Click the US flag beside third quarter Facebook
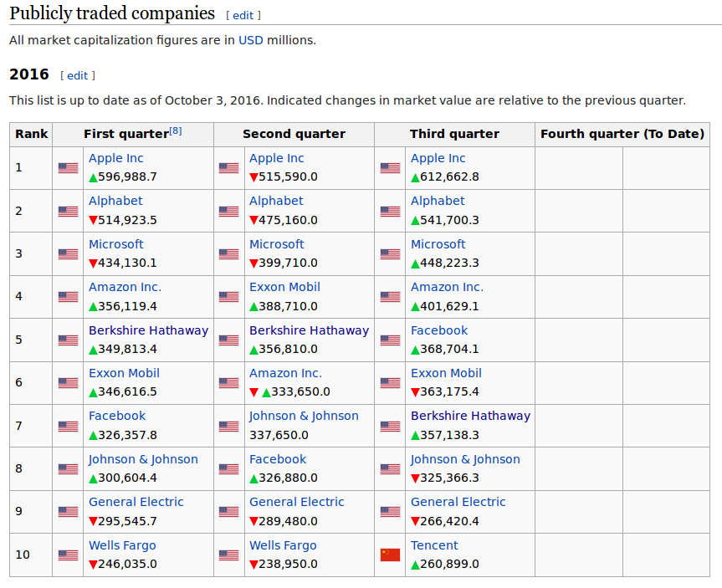 point(390,340)
